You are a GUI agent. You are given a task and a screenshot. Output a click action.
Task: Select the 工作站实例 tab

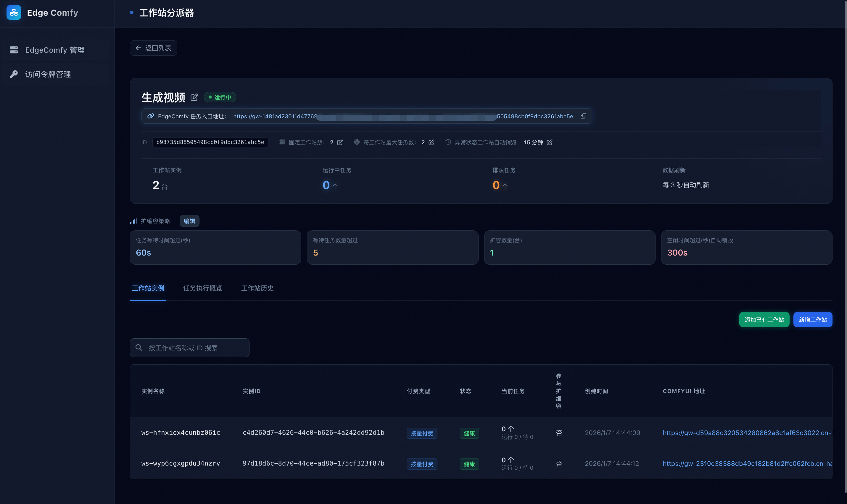tap(148, 288)
